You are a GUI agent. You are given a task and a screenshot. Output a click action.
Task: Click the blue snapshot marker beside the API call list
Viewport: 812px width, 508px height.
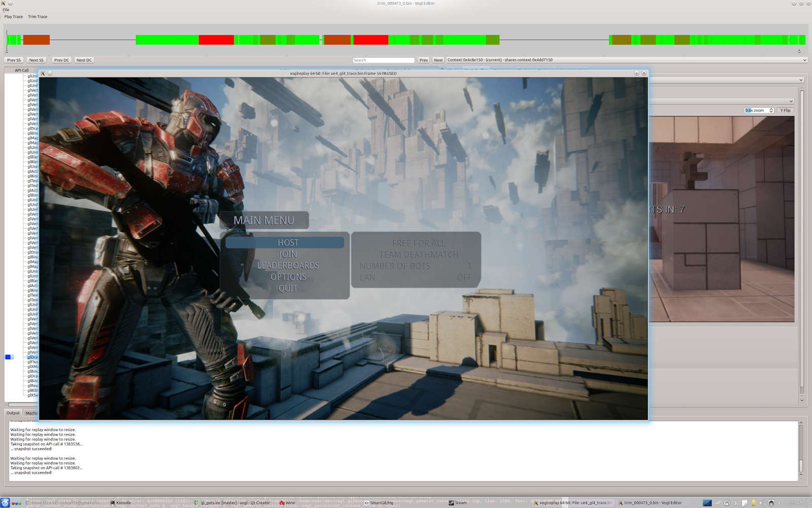pos(9,357)
